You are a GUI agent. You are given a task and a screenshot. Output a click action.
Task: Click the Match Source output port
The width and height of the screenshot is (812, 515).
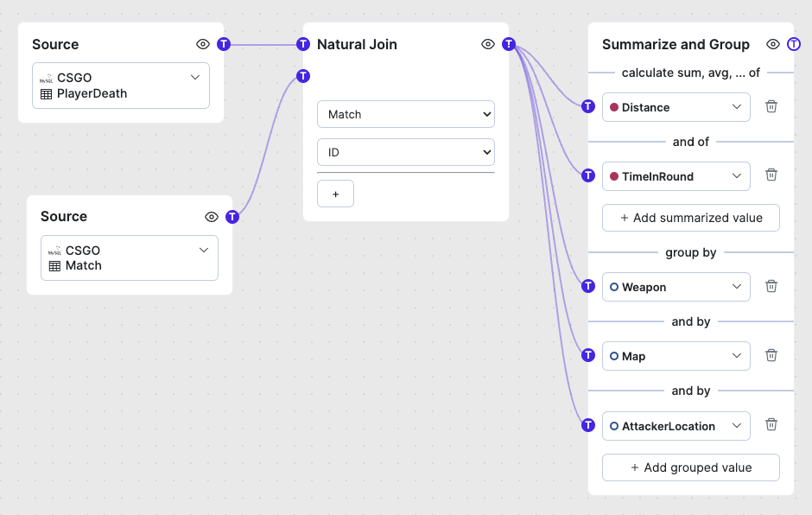tap(232, 217)
